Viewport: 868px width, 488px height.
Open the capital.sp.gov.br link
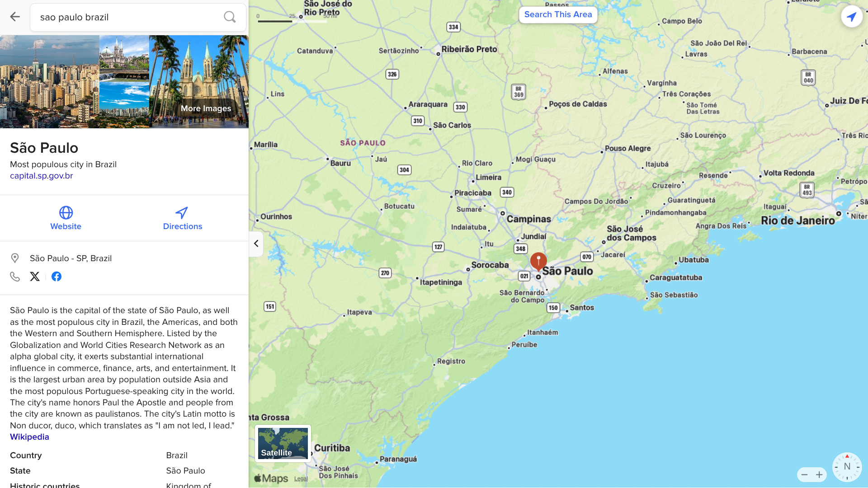coord(42,176)
